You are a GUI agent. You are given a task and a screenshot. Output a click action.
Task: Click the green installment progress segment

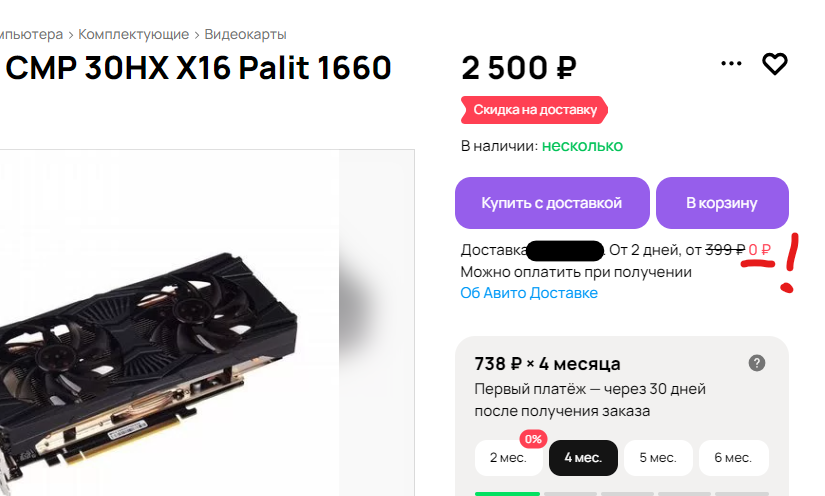tap(507, 494)
